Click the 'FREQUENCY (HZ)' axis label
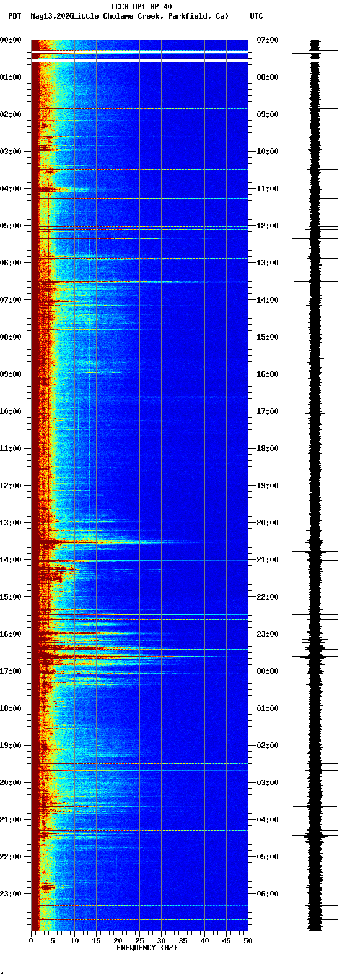 [146, 948]
